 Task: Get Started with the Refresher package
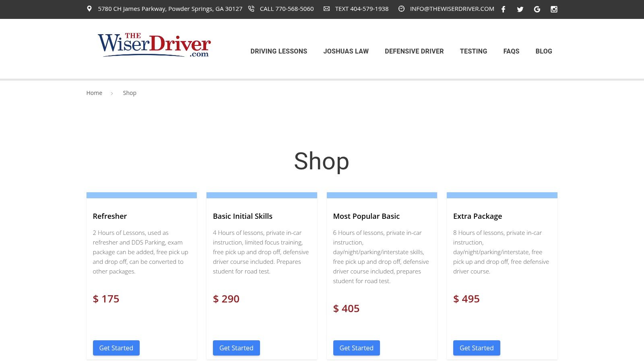(x=116, y=348)
